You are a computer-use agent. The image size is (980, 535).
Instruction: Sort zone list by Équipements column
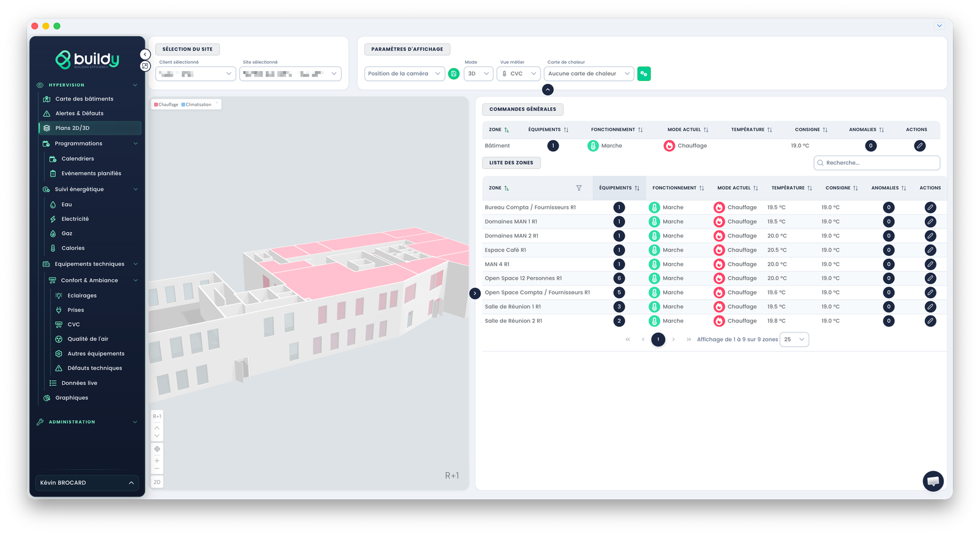coord(619,188)
